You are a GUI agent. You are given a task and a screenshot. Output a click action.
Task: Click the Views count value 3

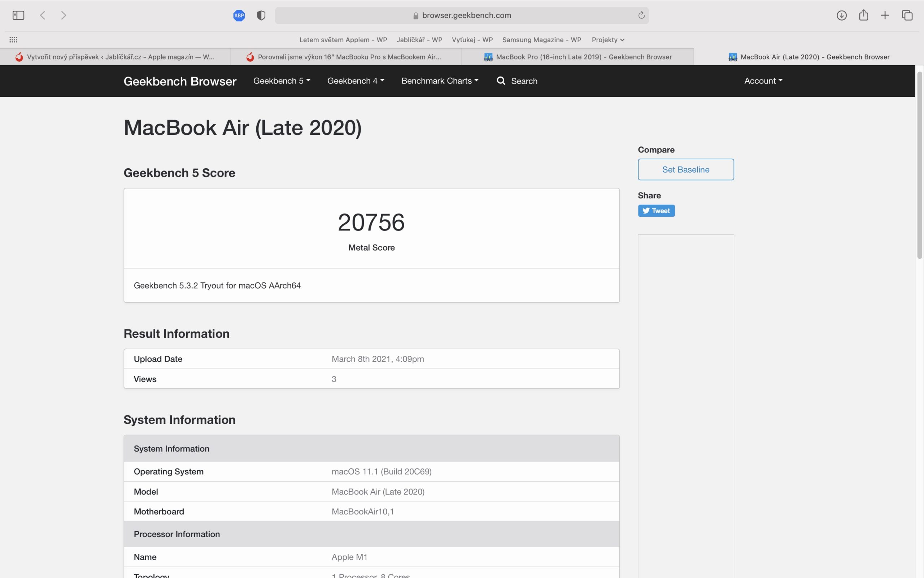(334, 379)
